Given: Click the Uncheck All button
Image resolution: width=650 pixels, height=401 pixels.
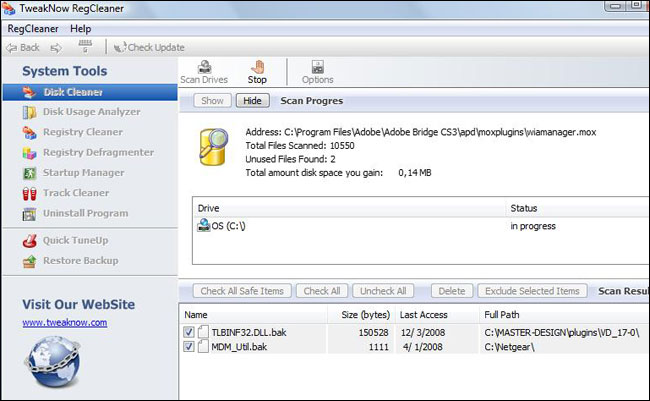Looking at the screenshot, I should click(x=383, y=291).
